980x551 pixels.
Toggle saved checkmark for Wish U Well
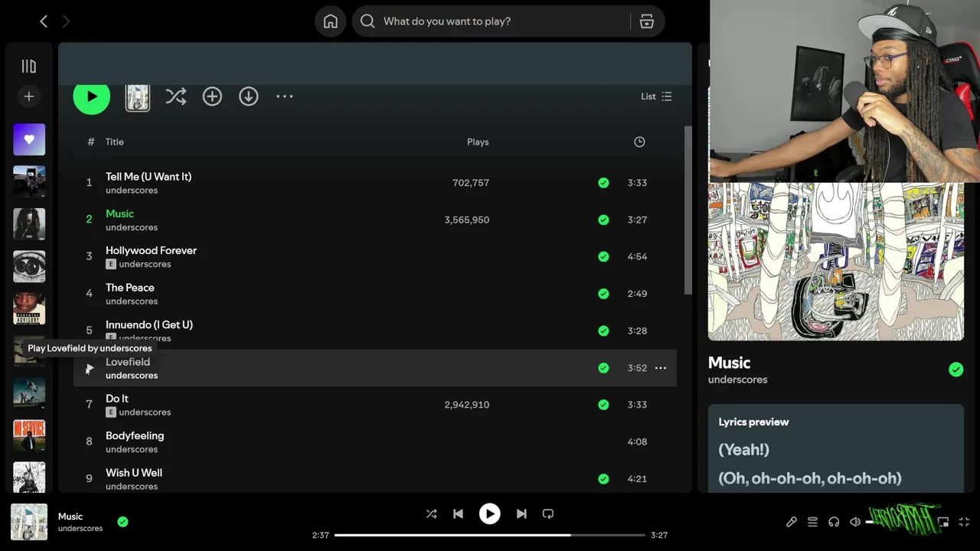click(603, 479)
